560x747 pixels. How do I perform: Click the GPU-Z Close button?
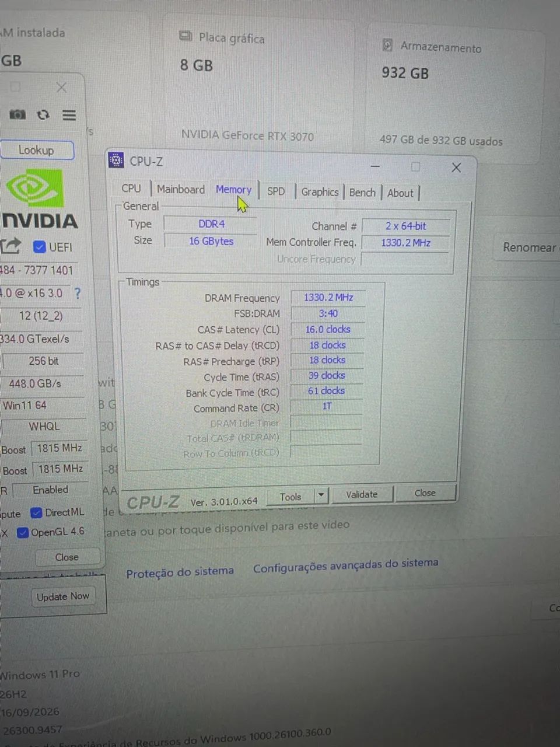coord(67,557)
